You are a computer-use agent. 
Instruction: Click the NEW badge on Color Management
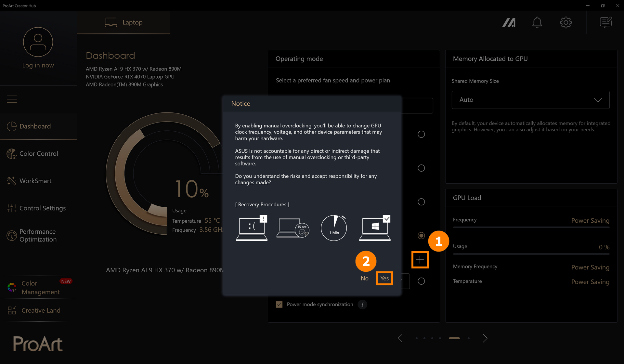(66, 281)
